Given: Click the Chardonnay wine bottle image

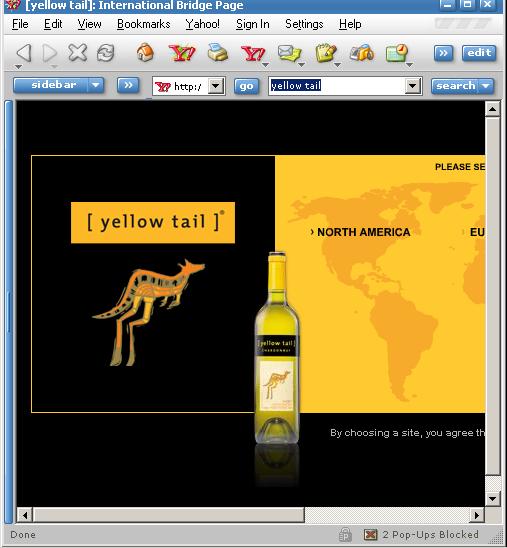Looking at the screenshot, I should tap(277, 347).
